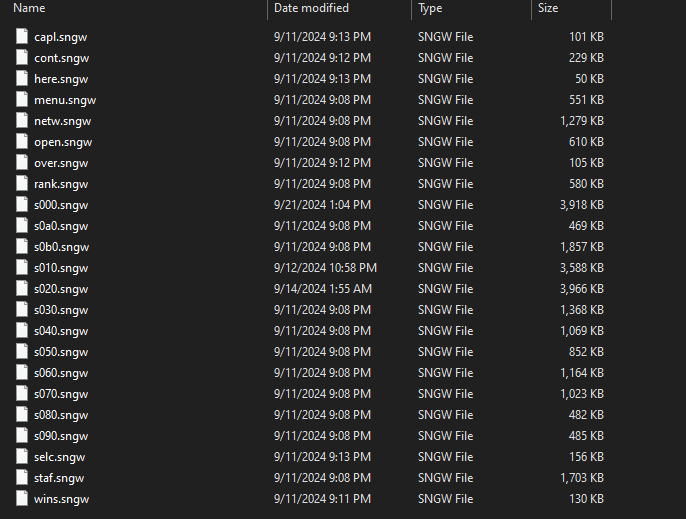Click the netw.sngw file icon
This screenshot has height=519, width=686.
click(x=23, y=121)
